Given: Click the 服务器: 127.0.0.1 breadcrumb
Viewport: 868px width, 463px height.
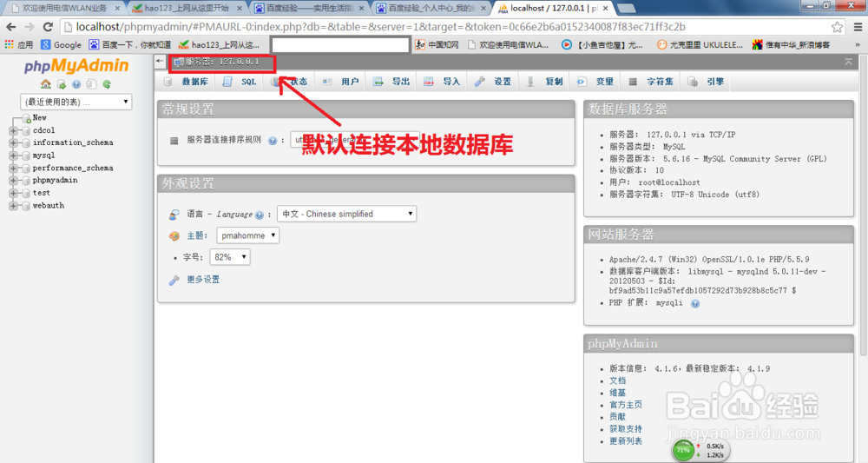Looking at the screenshot, I should pos(222,62).
